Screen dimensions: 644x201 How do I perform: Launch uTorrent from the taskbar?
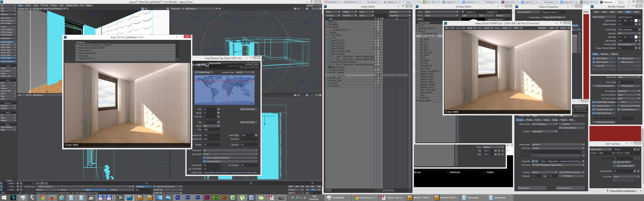click(242, 198)
